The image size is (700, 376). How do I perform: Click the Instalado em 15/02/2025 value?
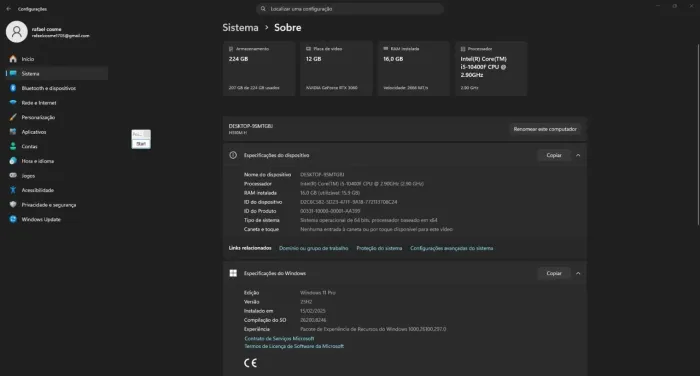(x=313, y=311)
